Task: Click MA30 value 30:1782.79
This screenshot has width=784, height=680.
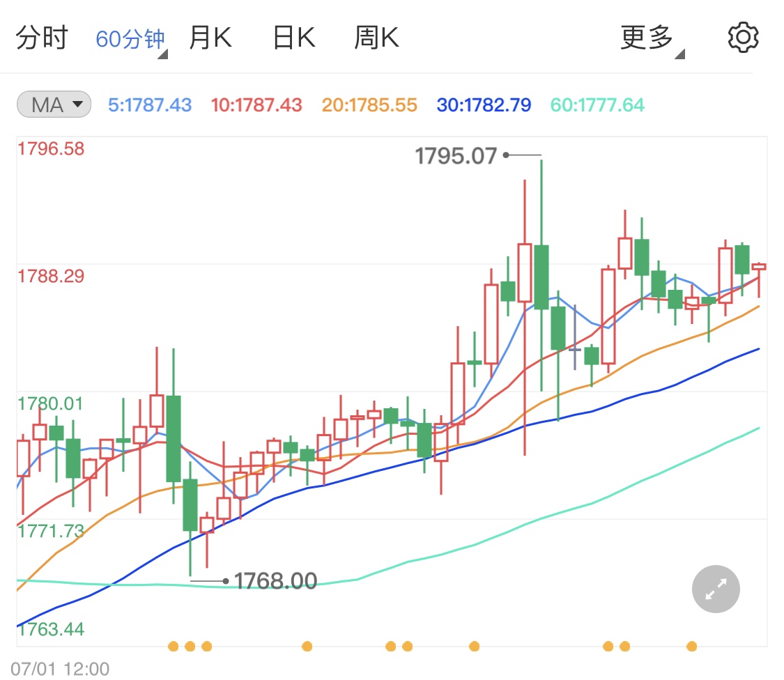Action: pyautogui.click(x=484, y=105)
